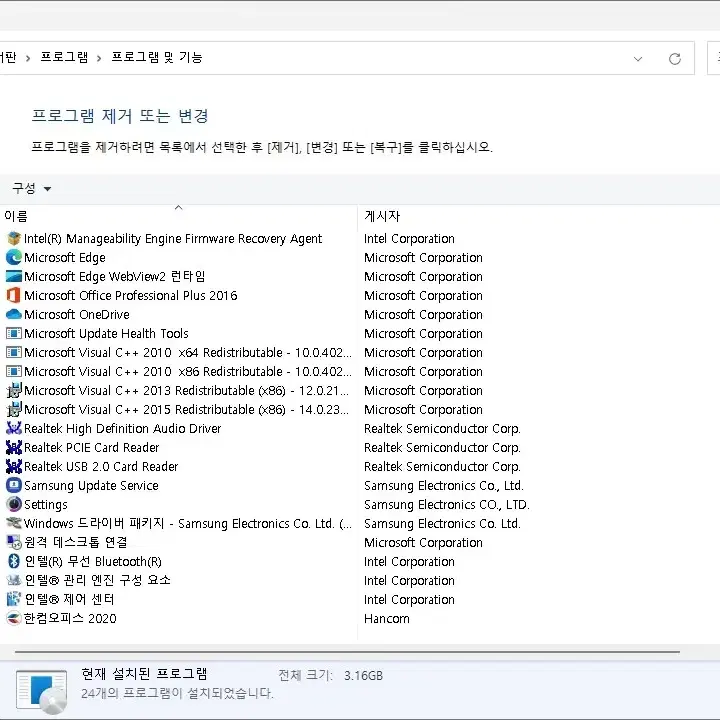
Task: Click the Samsung Update Service icon
Action: (14, 485)
